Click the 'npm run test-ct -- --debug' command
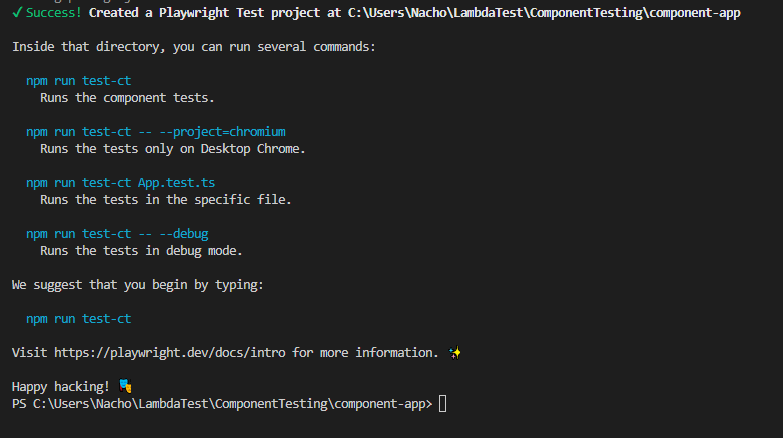783x438 pixels. (x=117, y=234)
